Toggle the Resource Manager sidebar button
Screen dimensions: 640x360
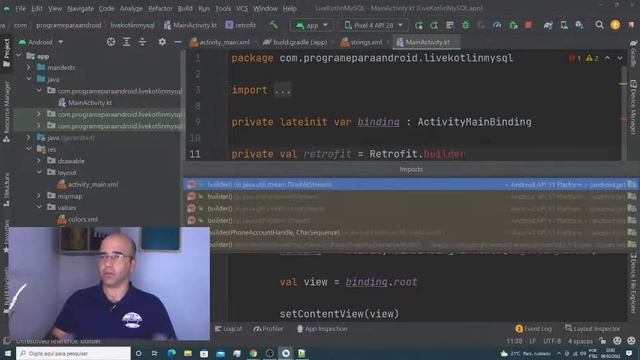point(7,112)
